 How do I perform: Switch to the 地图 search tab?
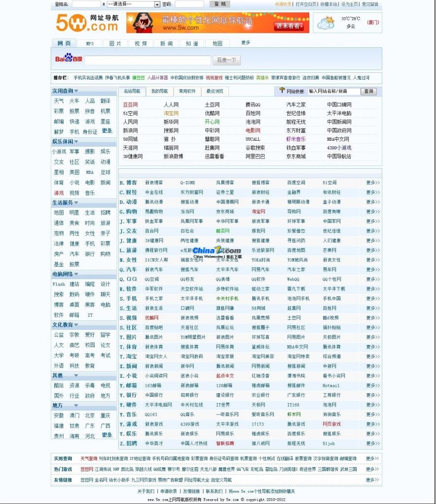(217, 44)
